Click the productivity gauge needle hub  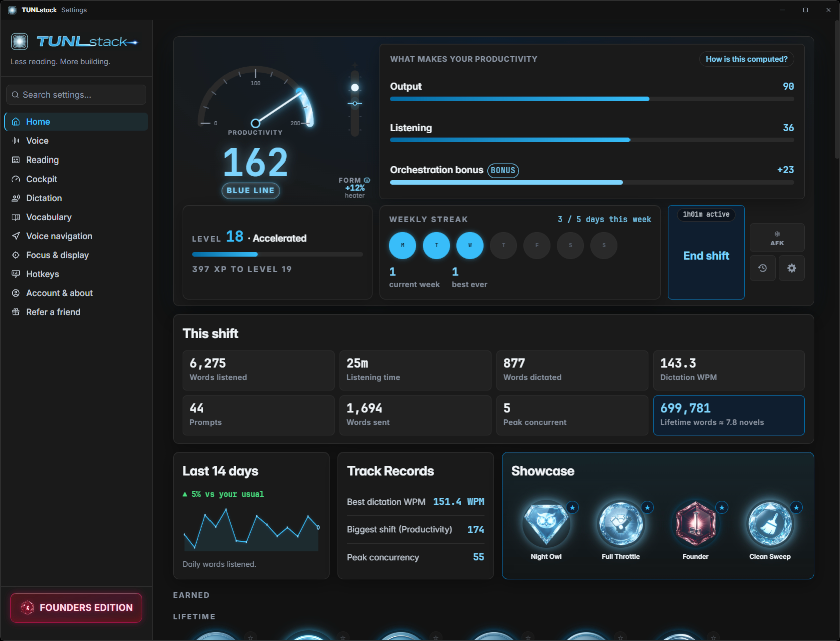(x=255, y=123)
